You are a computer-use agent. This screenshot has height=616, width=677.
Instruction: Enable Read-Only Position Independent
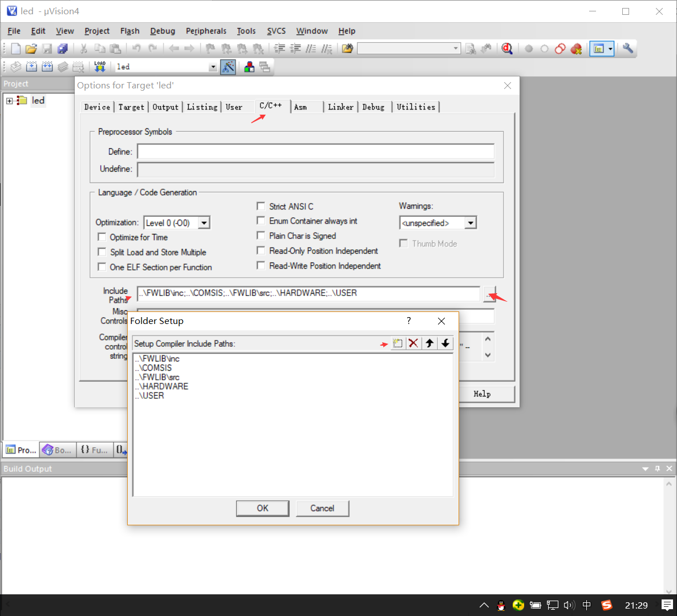(x=261, y=251)
